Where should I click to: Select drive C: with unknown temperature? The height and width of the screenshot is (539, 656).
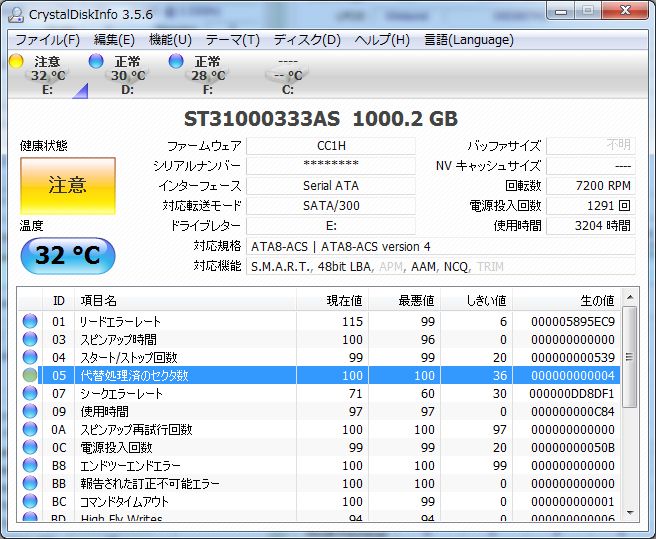pos(287,74)
